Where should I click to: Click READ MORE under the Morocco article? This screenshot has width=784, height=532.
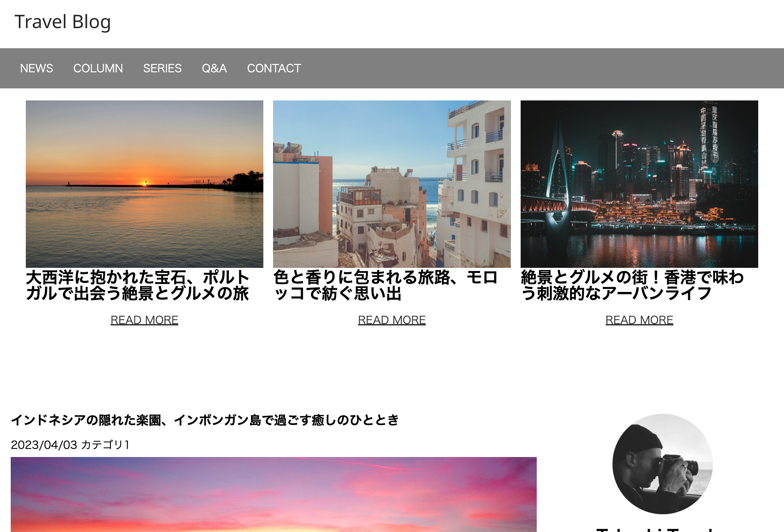392,320
